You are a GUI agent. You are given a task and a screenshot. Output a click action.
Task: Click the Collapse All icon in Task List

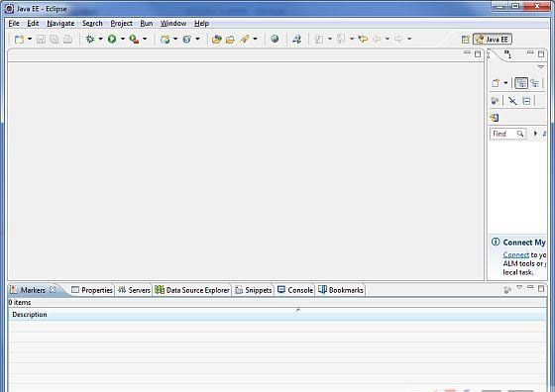pyautogui.click(x=526, y=101)
